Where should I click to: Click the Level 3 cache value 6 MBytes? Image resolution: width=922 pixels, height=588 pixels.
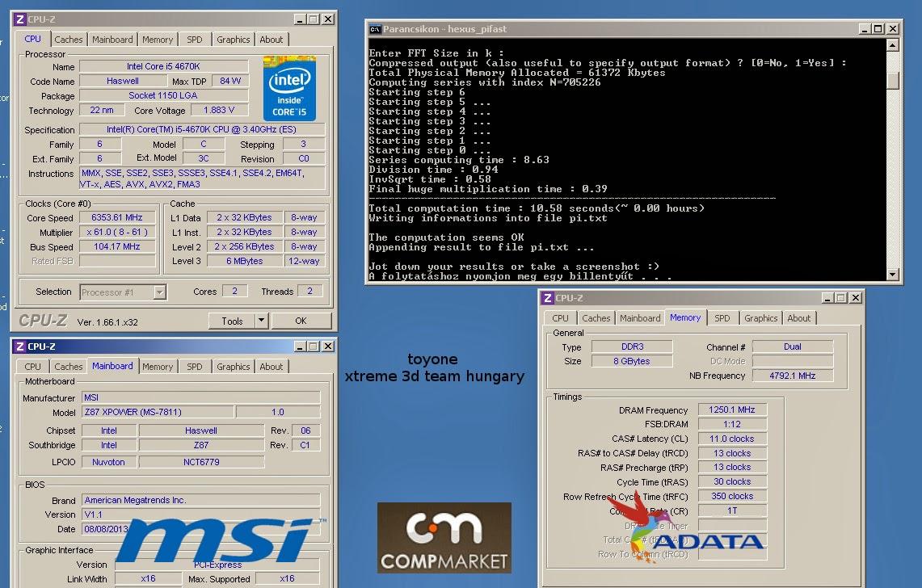pos(245,261)
